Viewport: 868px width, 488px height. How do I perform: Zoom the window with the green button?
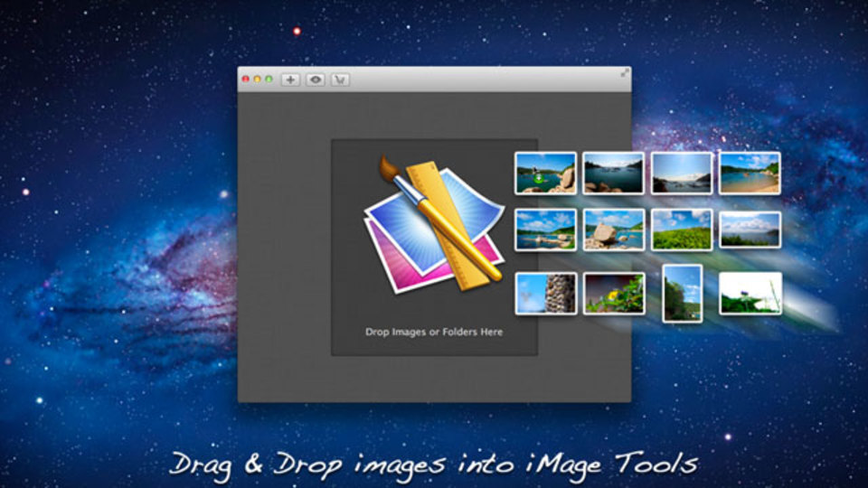269,80
